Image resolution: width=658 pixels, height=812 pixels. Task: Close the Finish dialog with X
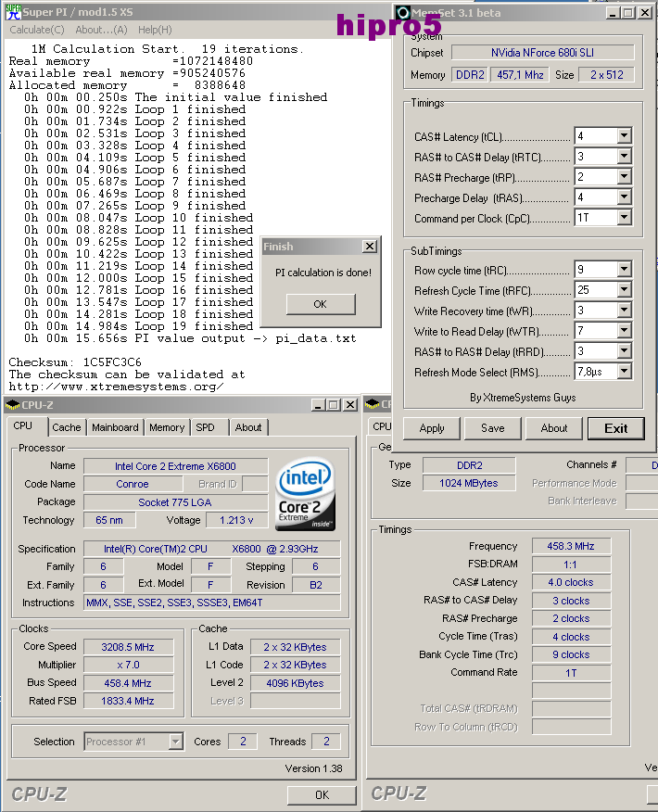tap(369, 247)
